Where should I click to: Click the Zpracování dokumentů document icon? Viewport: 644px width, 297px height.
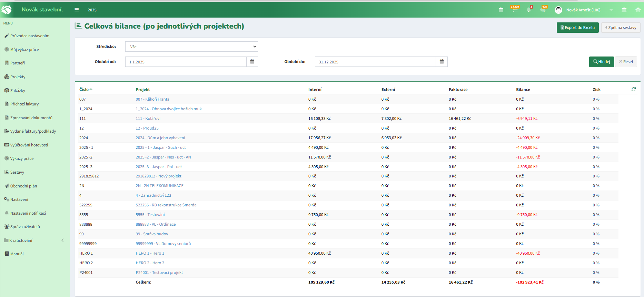(x=7, y=117)
